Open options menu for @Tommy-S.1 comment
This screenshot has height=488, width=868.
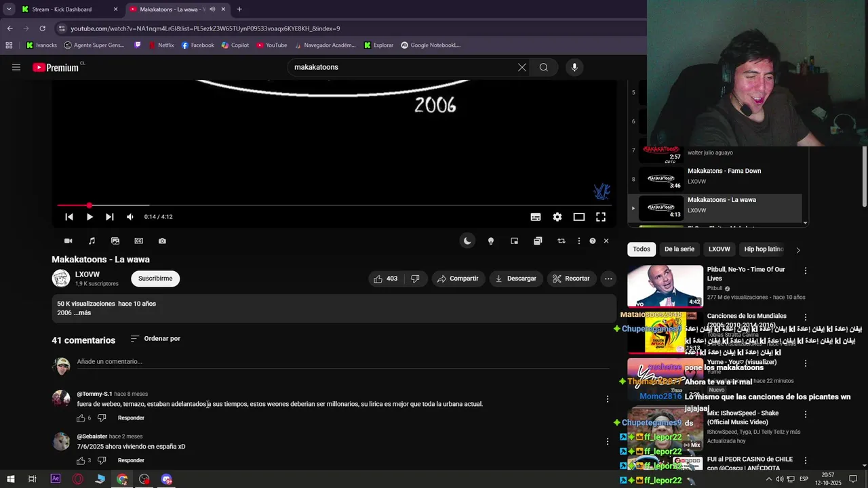click(x=608, y=399)
